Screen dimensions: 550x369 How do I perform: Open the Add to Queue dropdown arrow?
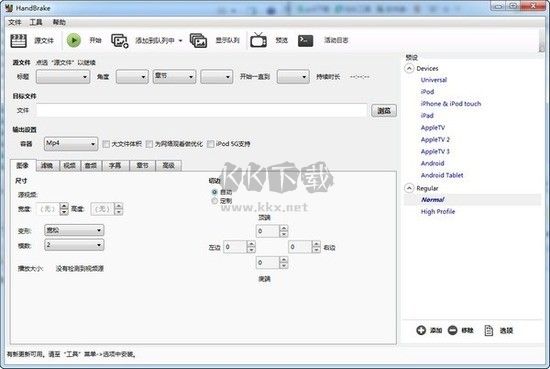coord(180,41)
